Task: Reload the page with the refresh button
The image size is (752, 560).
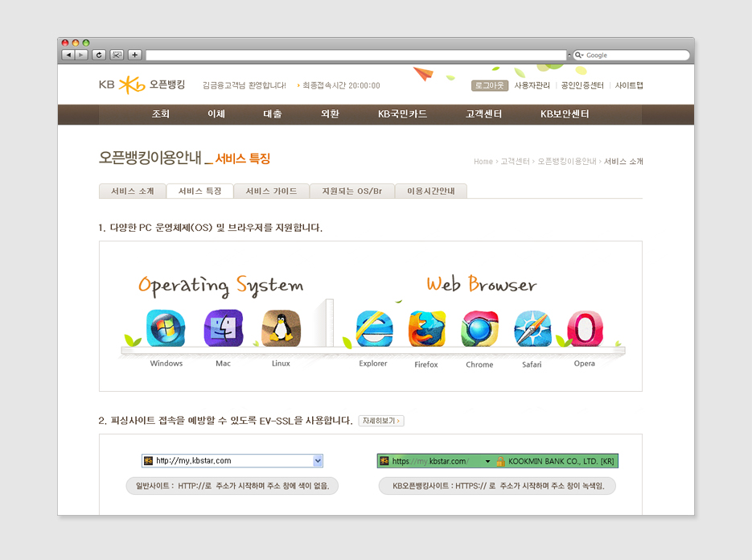Action: pos(99,55)
